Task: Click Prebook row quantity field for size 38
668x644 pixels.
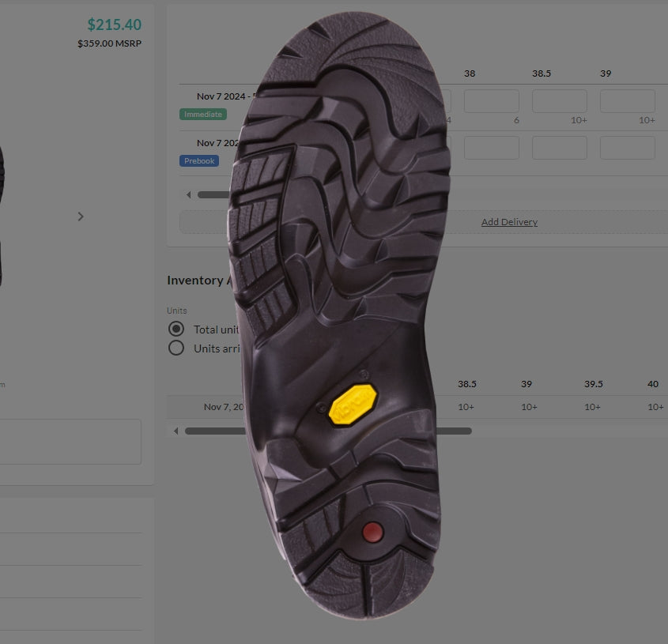Action: coord(491,148)
